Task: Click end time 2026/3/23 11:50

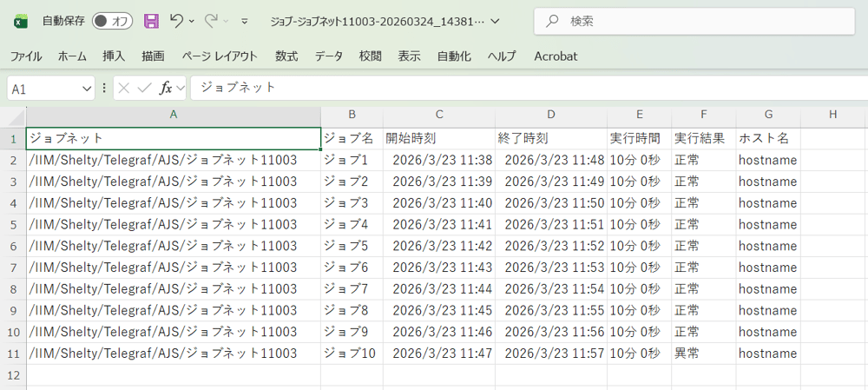Action: coord(551,203)
